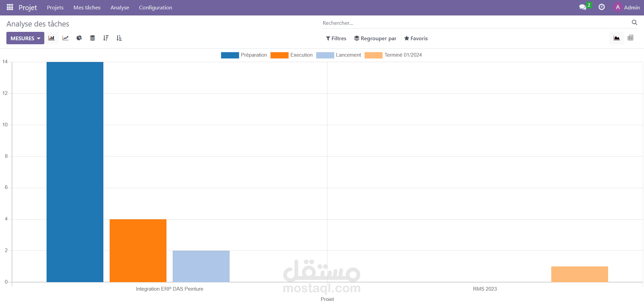Switch to line chart view
The width and height of the screenshot is (644, 301).
tap(65, 38)
